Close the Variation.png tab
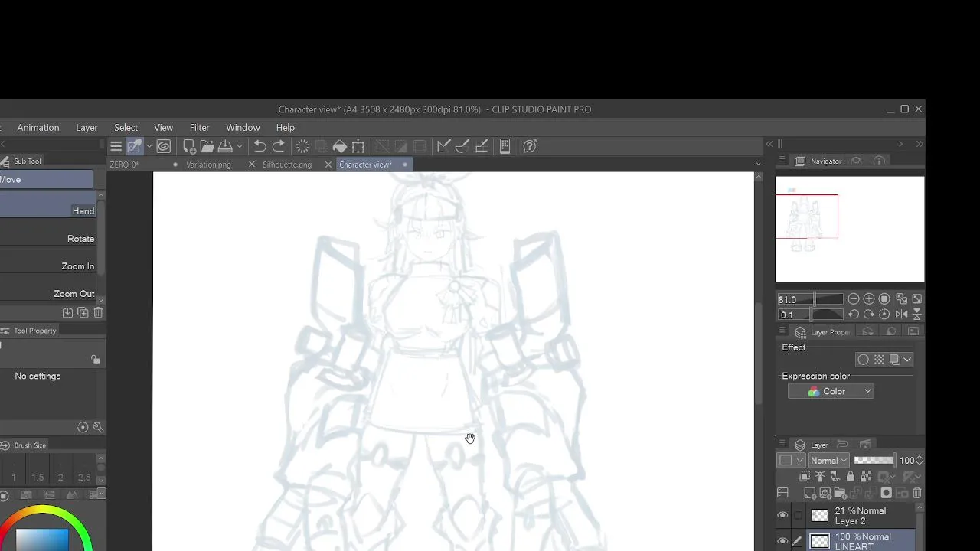The height and width of the screenshot is (551, 980). 252,165
